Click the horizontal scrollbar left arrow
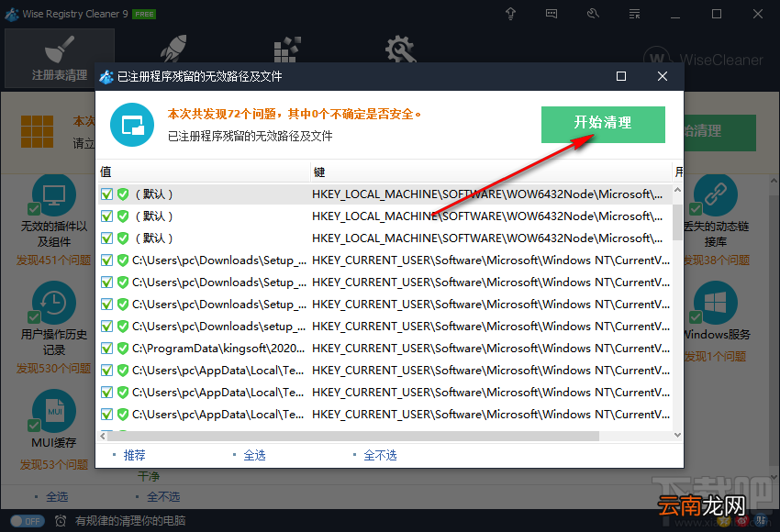Screen dimensions: 780x532 (103, 436)
